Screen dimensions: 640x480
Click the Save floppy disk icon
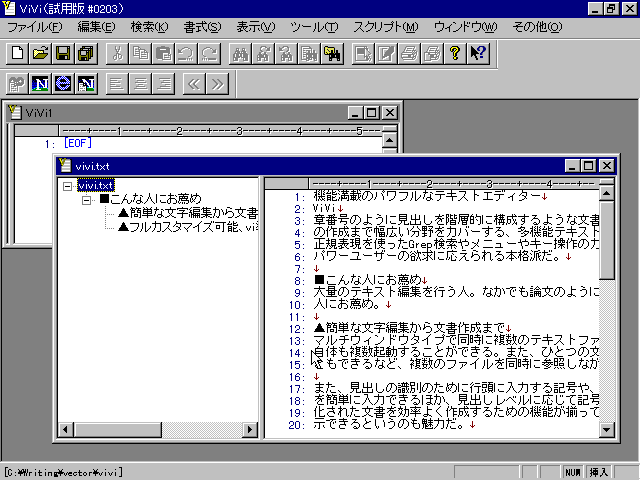tap(63, 53)
